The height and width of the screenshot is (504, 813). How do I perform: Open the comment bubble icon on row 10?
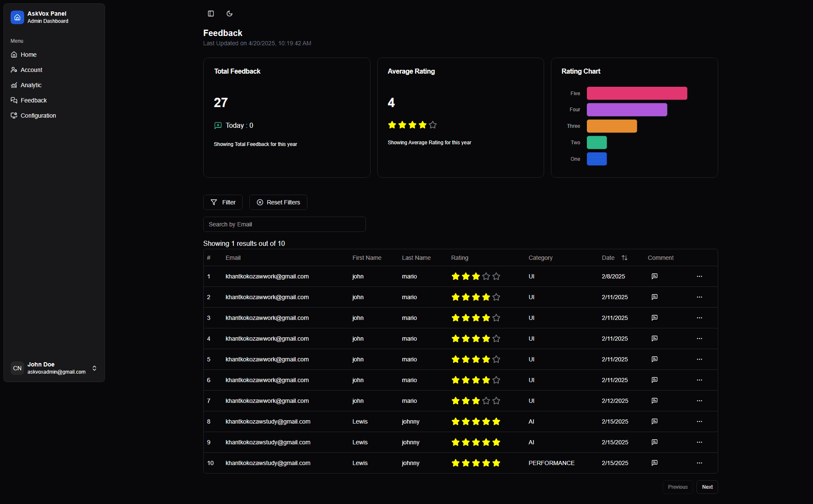pos(655,463)
